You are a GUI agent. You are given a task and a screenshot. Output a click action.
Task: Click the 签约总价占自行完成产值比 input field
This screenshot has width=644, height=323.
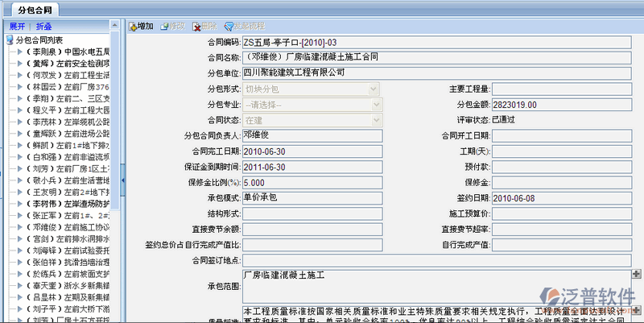click(312, 245)
